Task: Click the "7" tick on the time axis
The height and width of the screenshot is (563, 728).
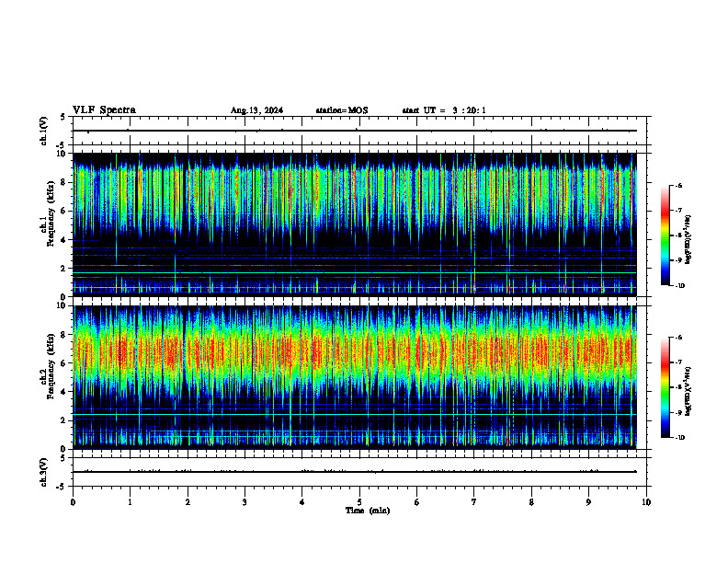Action: click(474, 502)
